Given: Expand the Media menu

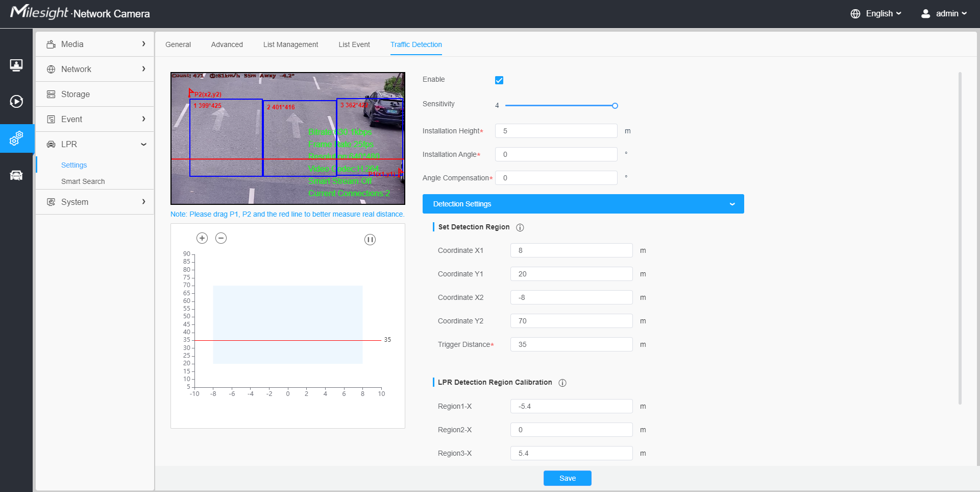Looking at the screenshot, I should pos(95,44).
